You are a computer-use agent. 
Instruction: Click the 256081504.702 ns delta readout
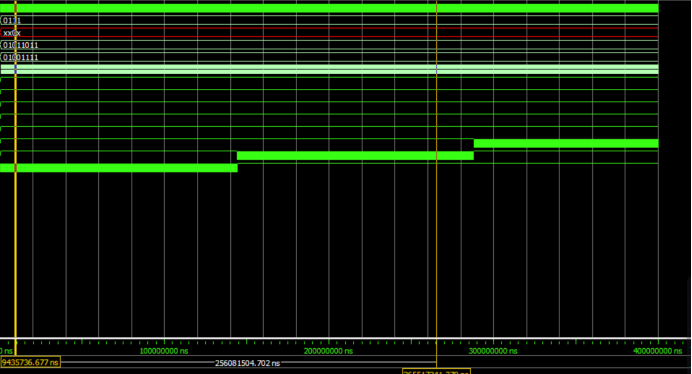[247, 363]
